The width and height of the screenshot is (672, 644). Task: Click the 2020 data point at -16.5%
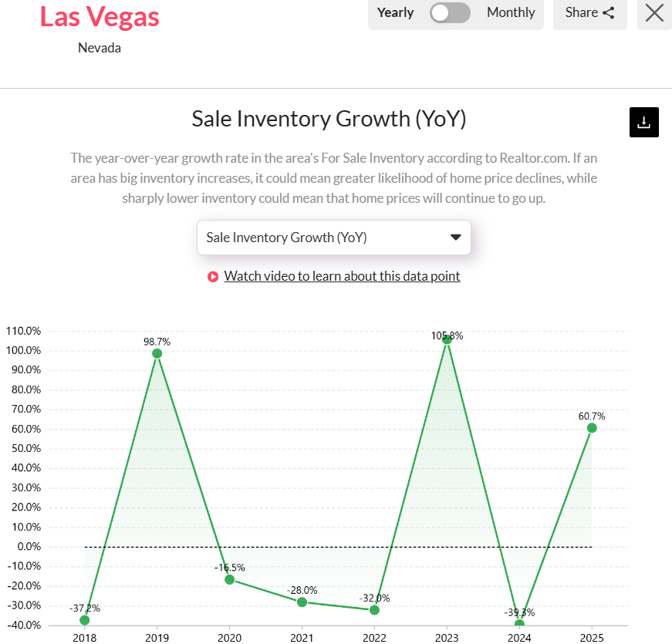(229, 579)
